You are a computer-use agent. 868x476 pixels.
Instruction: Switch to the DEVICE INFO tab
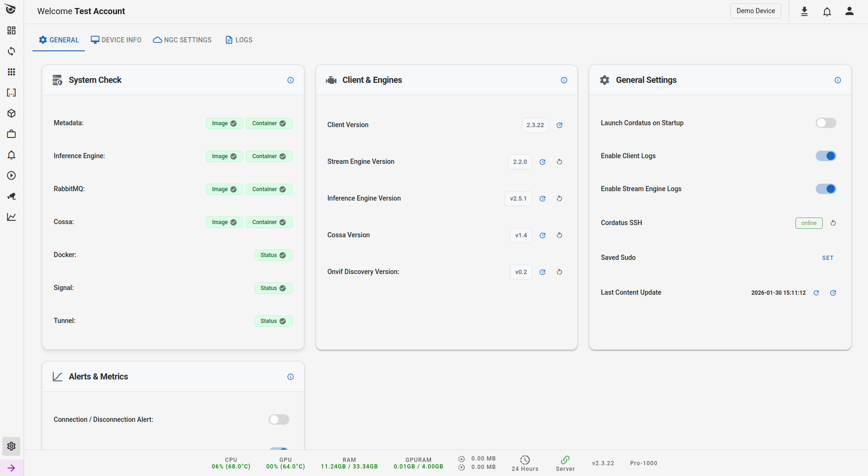click(x=116, y=40)
